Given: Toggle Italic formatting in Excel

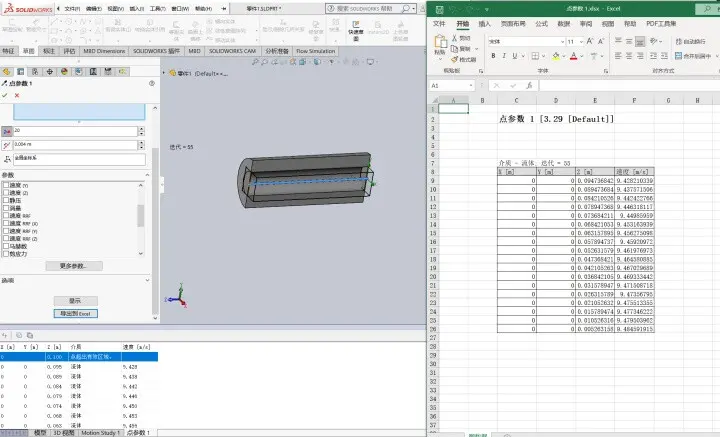Looking at the screenshot, I should [x=504, y=56].
